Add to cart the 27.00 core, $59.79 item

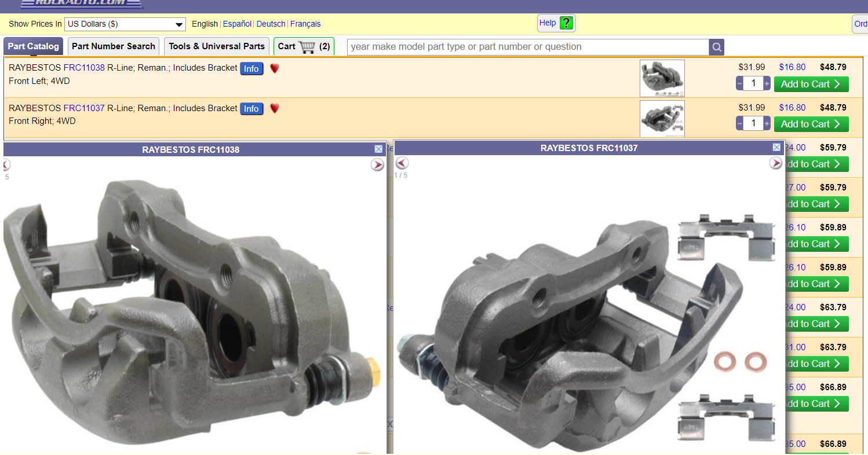pyautogui.click(x=816, y=204)
